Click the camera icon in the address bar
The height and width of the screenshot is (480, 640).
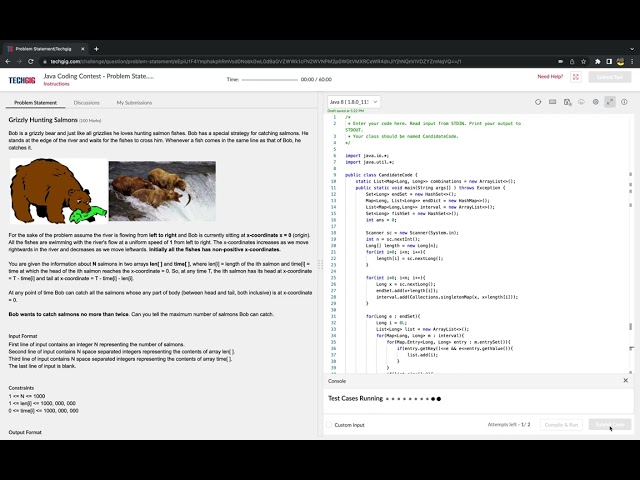coord(560,62)
